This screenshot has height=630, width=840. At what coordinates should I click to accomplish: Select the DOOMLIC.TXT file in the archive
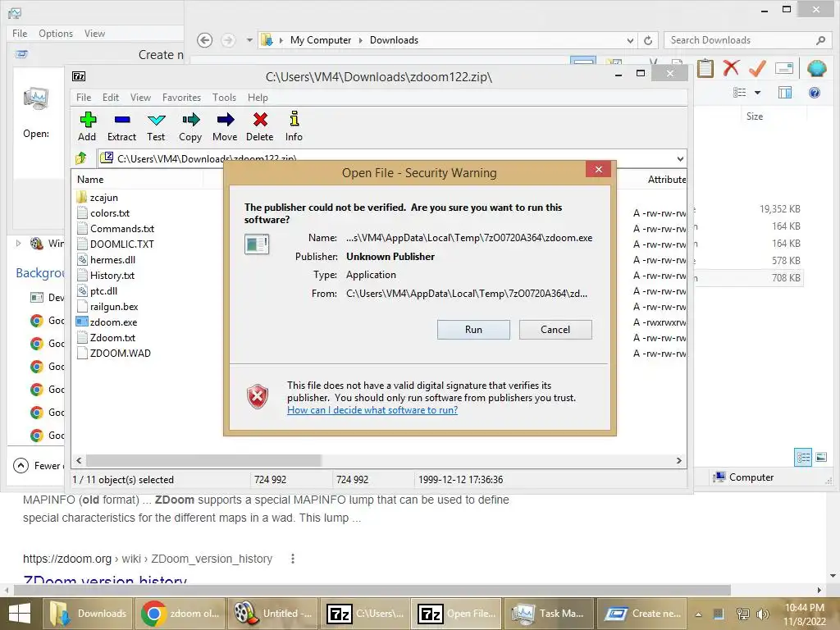122,244
